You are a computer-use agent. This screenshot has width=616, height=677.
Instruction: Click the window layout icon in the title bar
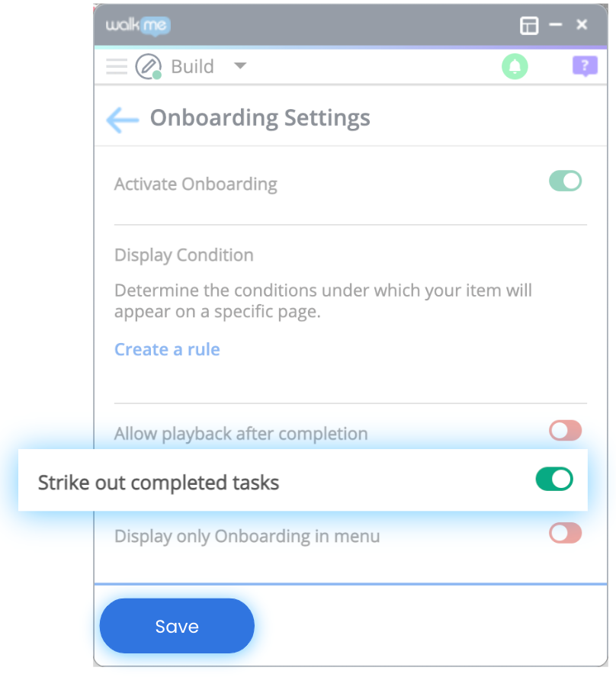[529, 25]
